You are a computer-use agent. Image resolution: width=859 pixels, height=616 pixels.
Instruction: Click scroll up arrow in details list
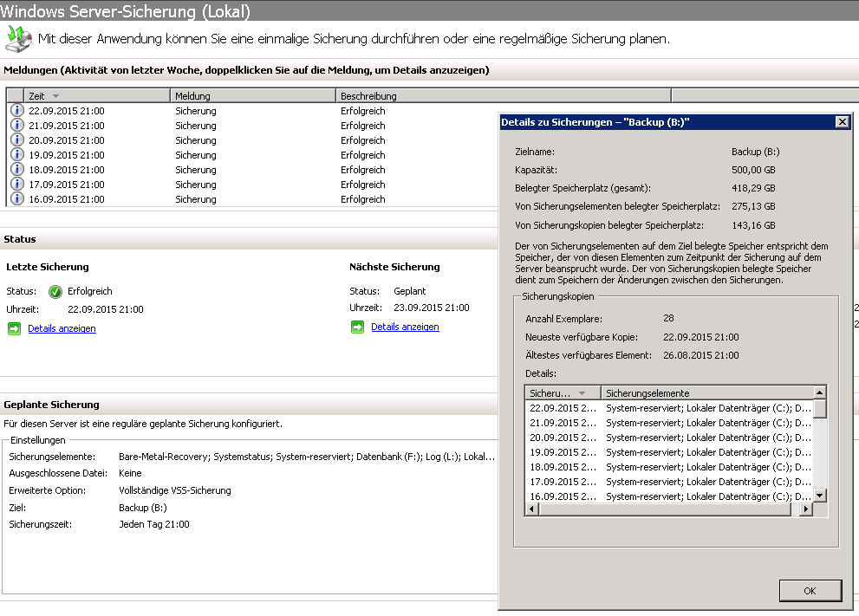click(819, 392)
